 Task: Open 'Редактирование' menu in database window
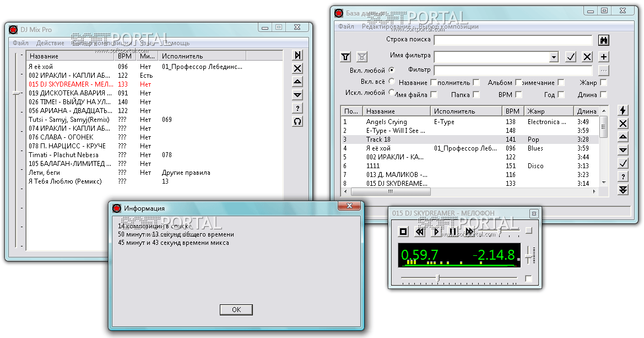(x=386, y=26)
